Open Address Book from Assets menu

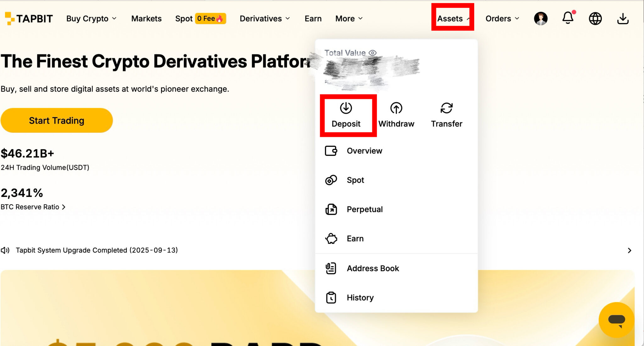coord(373,268)
